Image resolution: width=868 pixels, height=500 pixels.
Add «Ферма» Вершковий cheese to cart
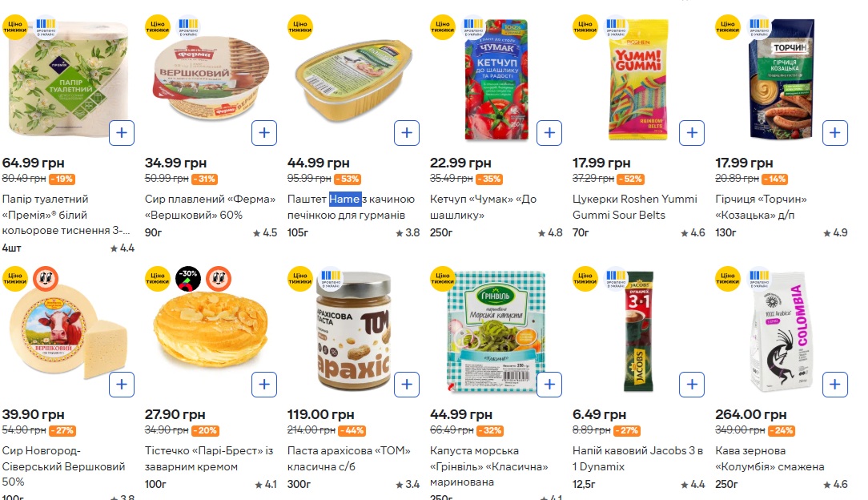click(264, 132)
